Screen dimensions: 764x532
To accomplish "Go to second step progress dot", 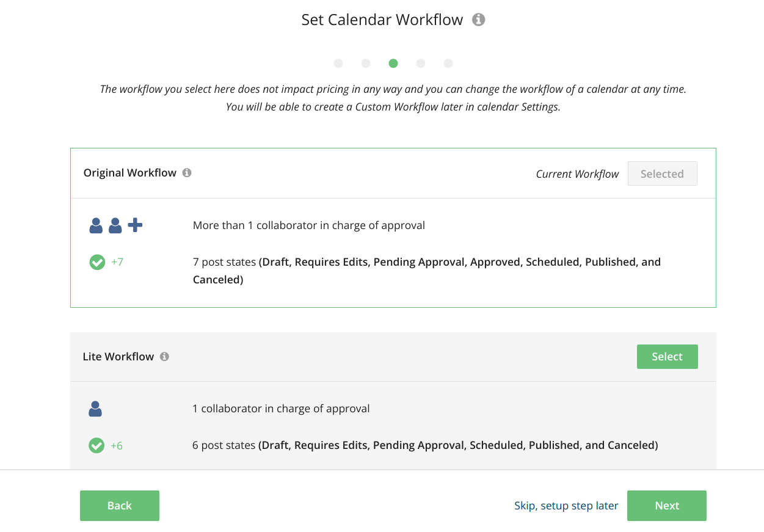I will pyautogui.click(x=366, y=64).
